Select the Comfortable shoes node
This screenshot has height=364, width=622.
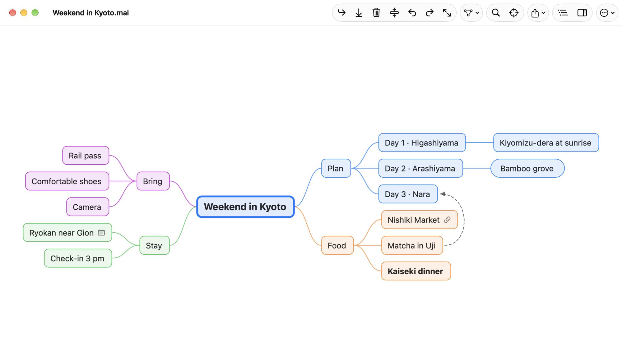(67, 181)
